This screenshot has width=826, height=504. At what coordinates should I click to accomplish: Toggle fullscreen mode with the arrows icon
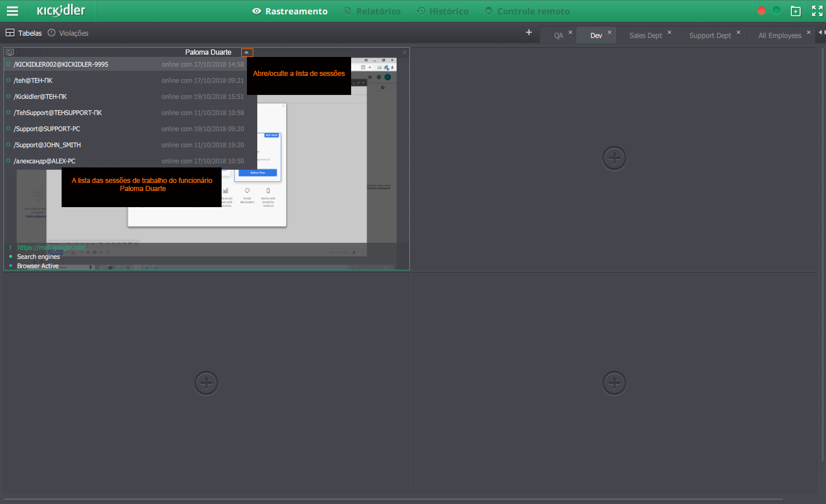[x=817, y=11]
